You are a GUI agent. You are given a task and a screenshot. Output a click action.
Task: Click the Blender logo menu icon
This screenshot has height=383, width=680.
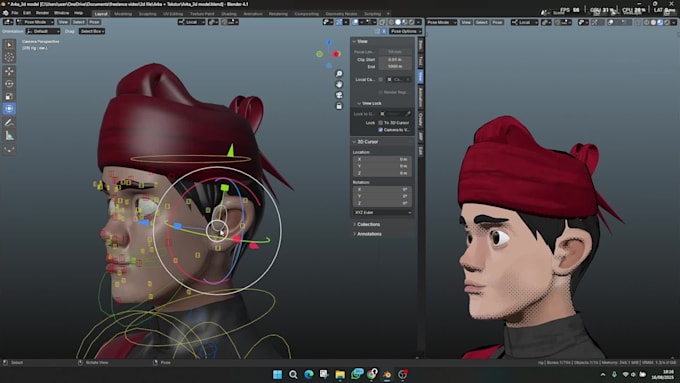(x=5, y=13)
